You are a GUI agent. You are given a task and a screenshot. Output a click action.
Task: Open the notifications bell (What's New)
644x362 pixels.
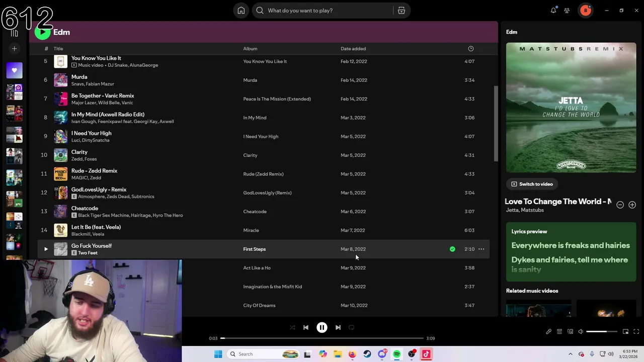[553, 11]
